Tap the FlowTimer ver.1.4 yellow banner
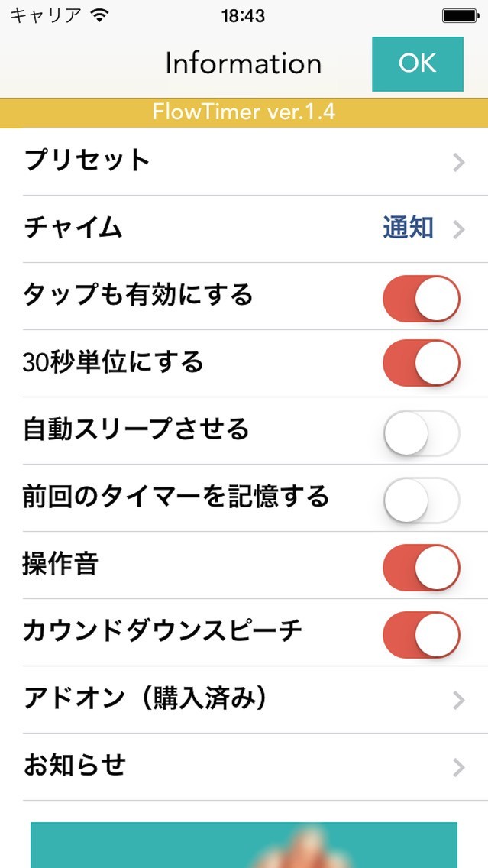 244,112
